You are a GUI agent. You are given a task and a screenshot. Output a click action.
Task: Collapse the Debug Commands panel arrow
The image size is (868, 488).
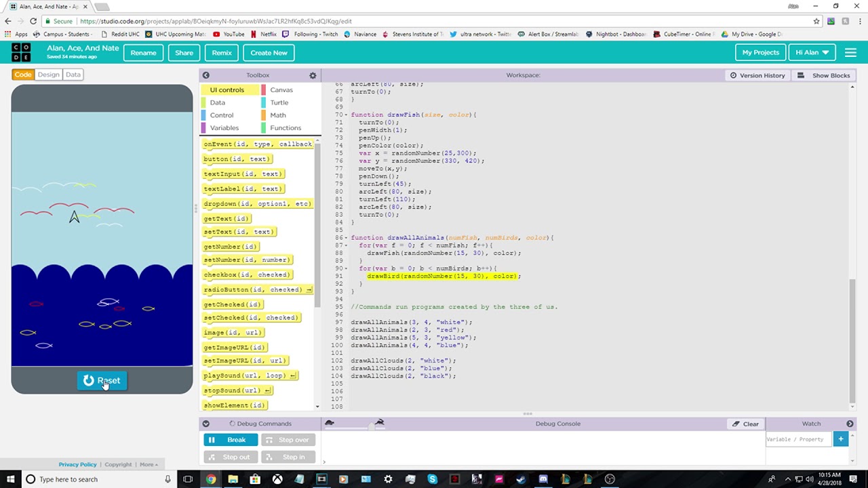(206, 424)
